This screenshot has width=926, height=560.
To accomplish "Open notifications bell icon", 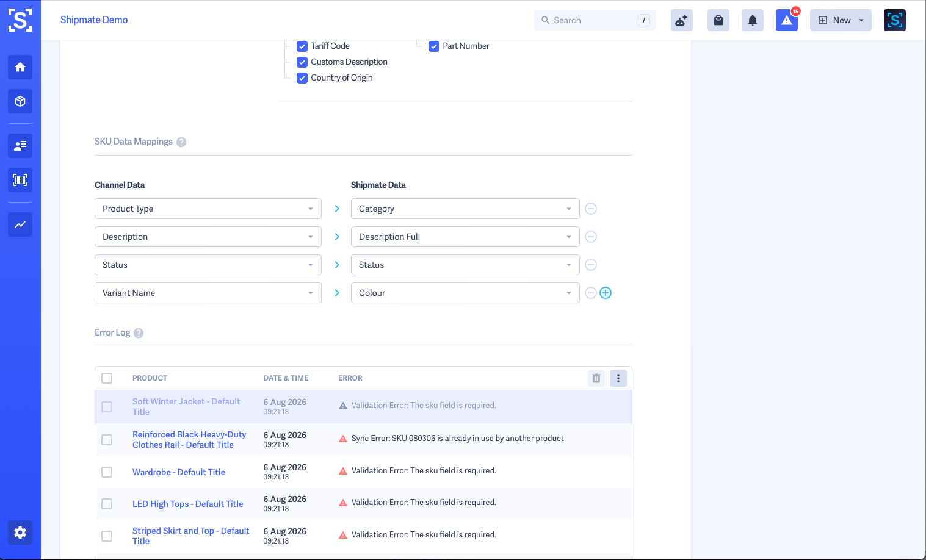I will 753,20.
